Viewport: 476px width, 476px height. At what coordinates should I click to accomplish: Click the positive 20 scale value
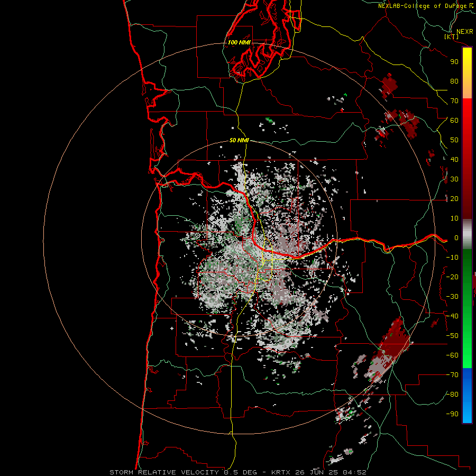(x=454, y=199)
